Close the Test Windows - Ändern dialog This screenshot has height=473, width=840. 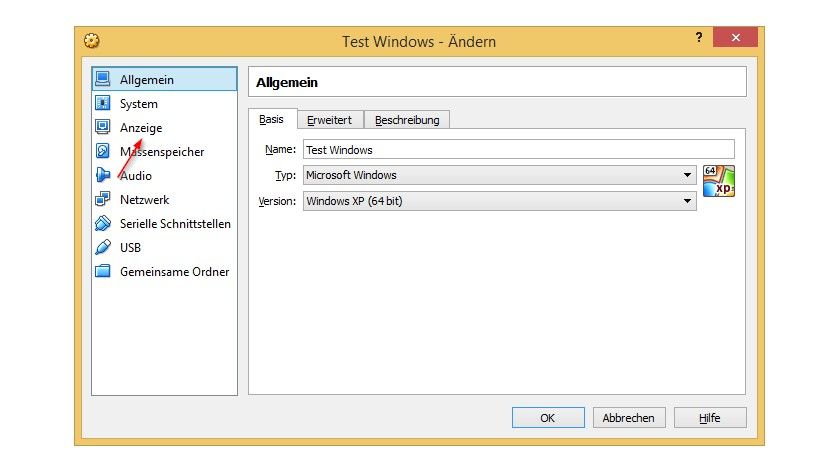[735, 37]
